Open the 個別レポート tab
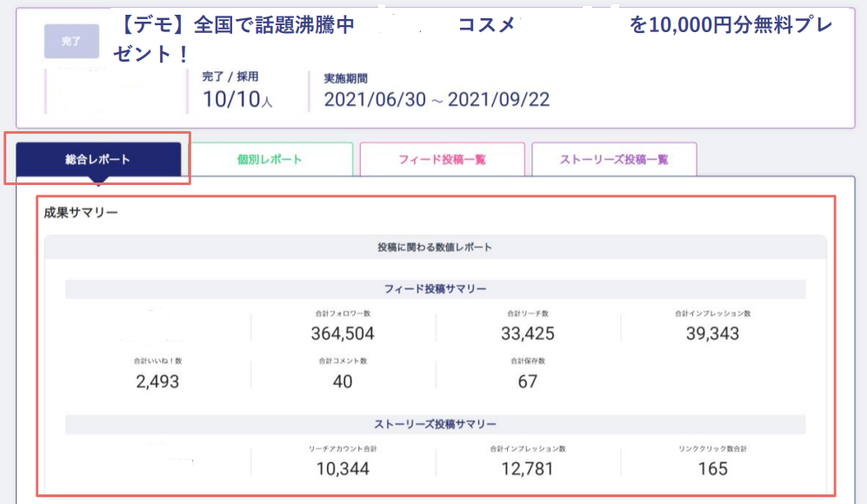Image resolution: width=867 pixels, height=504 pixels. pyautogui.click(x=270, y=160)
